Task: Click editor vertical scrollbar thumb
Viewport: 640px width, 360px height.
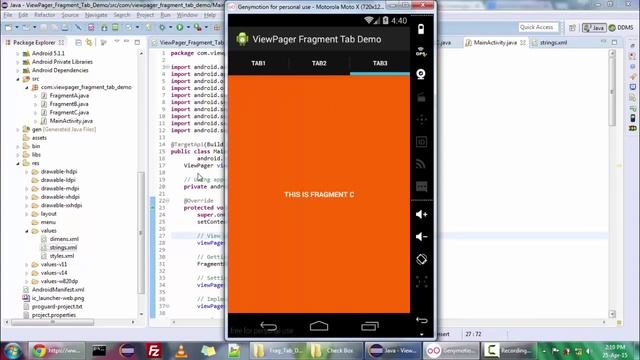Action: (x=612, y=92)
